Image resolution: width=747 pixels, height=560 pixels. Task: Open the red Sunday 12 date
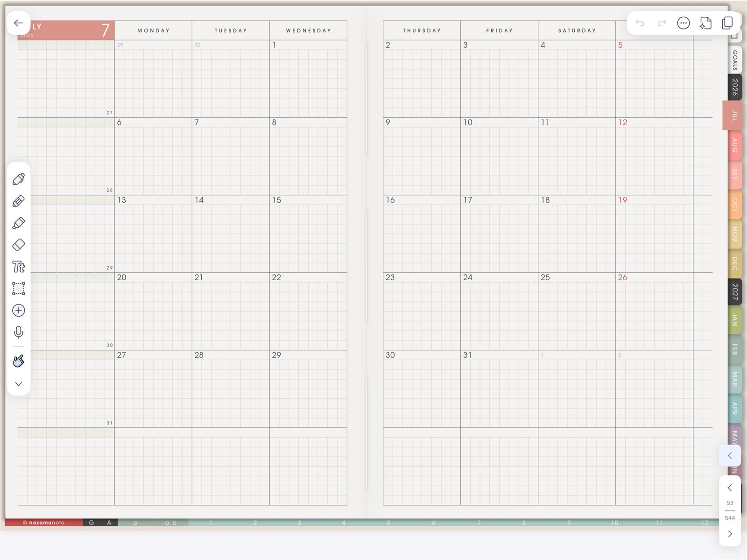pos(623,122)
